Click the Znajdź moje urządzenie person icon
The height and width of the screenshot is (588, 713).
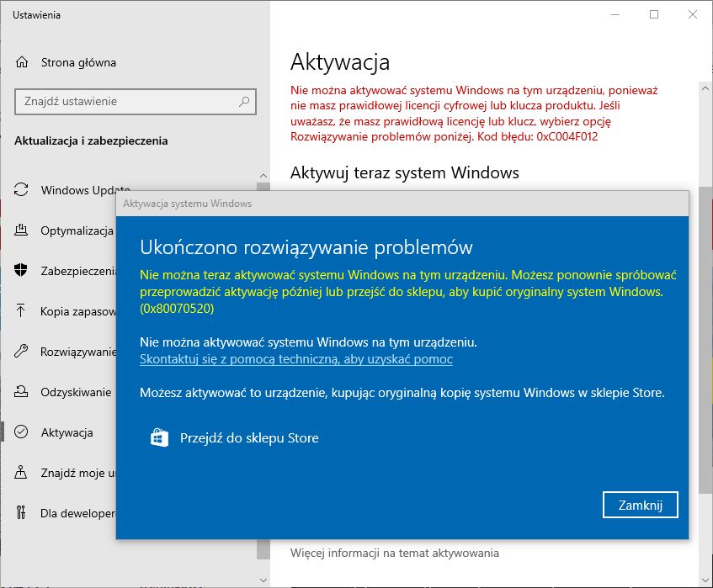pos(21,473)
